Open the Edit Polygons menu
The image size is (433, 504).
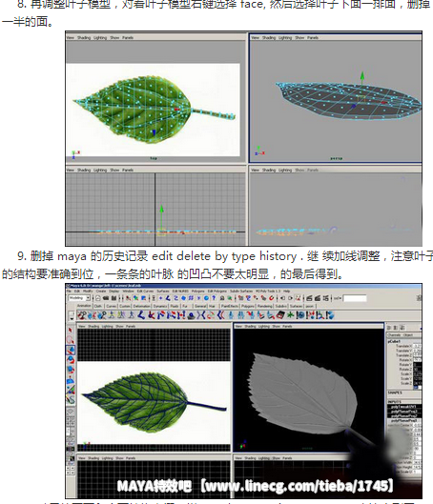[217, 292]
